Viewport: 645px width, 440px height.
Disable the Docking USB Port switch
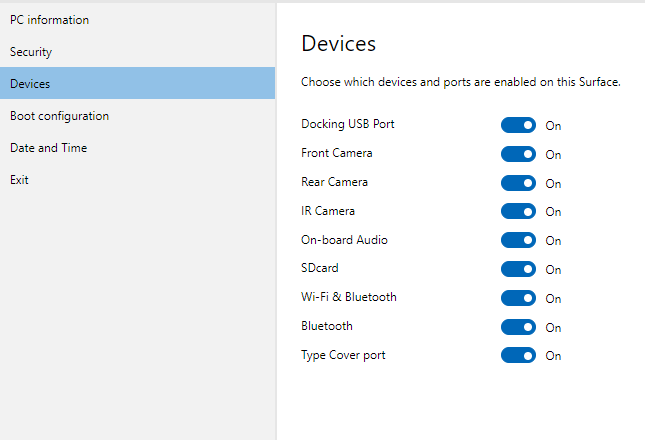tap(518, 125)
